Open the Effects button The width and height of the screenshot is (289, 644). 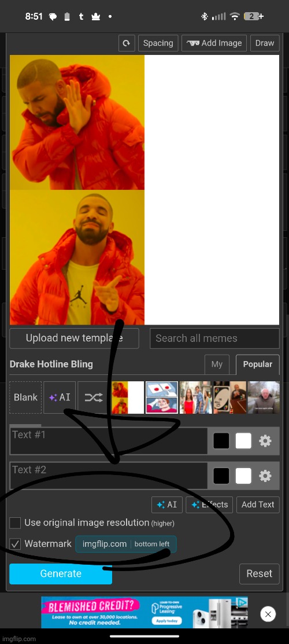(x=209, y=505)
